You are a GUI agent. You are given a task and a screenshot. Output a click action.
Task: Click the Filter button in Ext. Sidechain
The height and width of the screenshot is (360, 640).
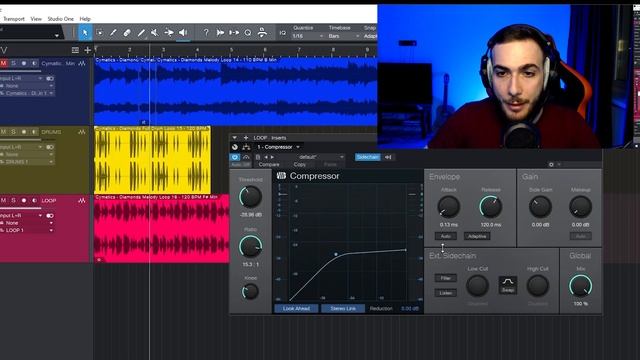[x=445, y=278]
